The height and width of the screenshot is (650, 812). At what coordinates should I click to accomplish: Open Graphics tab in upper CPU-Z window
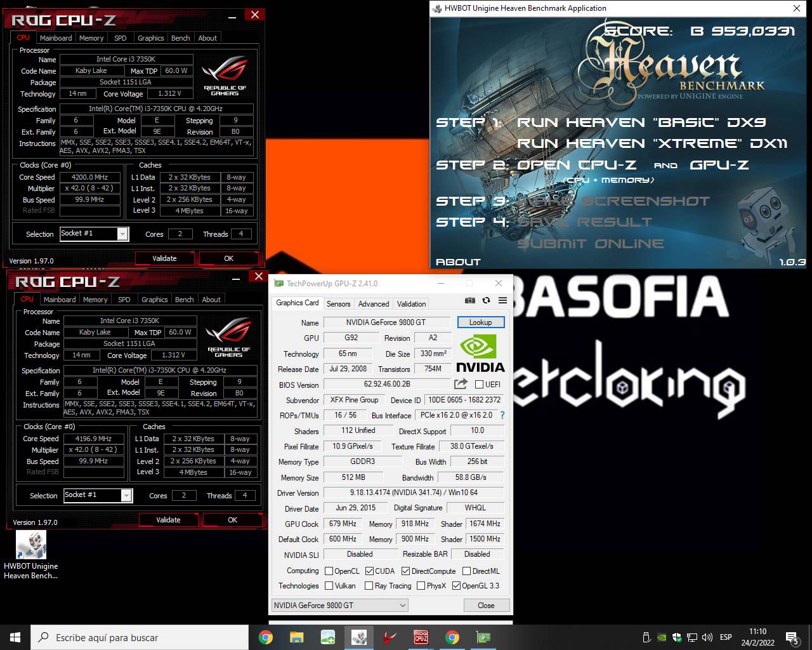click(151, 38)
